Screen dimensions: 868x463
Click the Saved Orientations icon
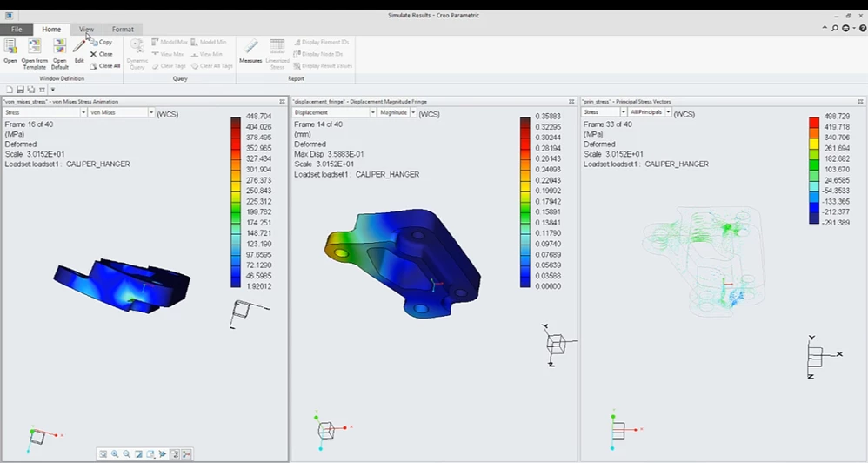[x=150, y=454]
